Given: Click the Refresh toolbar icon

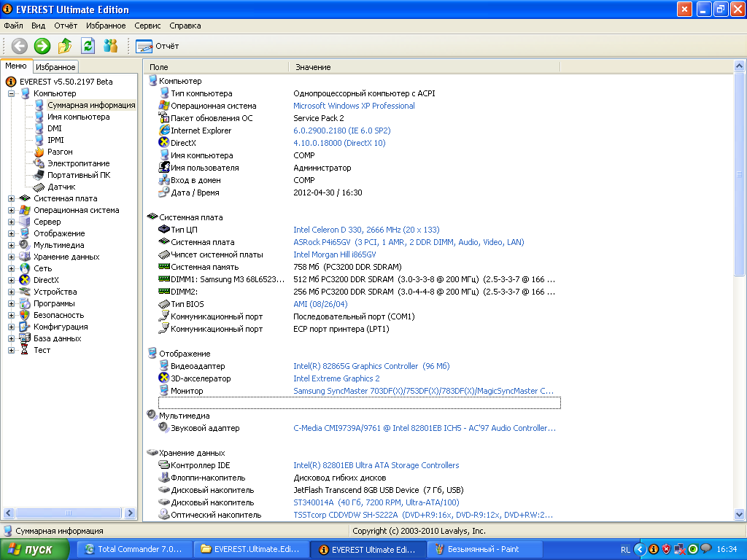Looking at the screenshot, I should click(88, 46).
